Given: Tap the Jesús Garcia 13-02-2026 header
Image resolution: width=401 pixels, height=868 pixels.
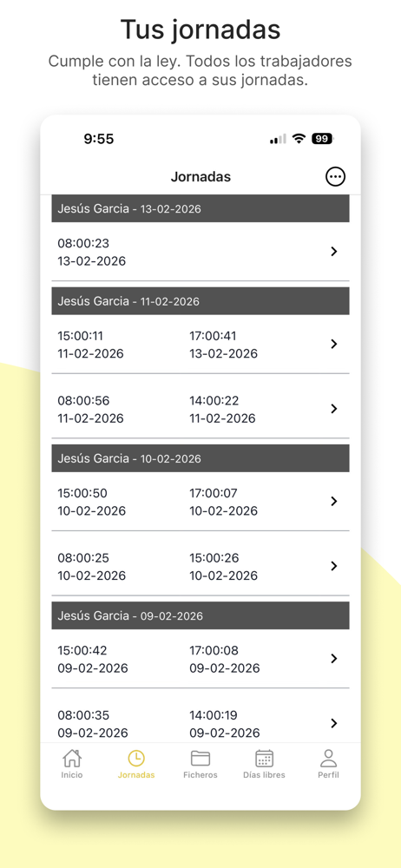Looking at the screenshot, I should (x=200, y=208).
